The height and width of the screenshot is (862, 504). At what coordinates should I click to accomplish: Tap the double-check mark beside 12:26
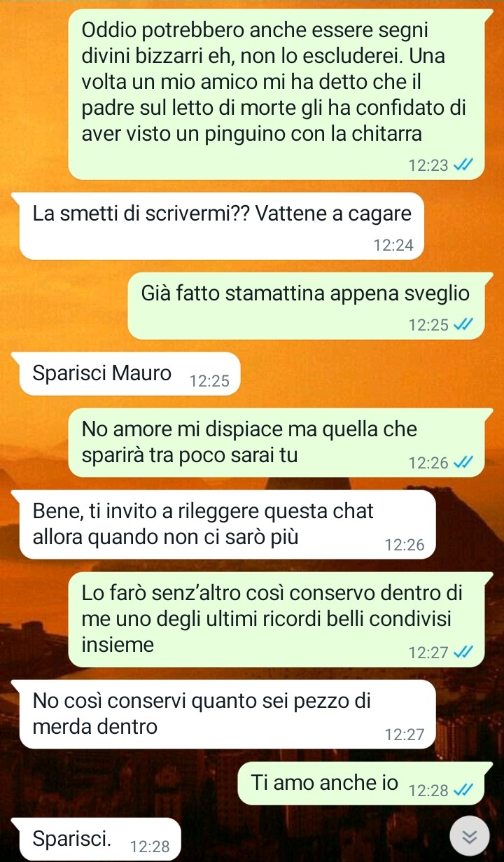(x=463, y=462)
